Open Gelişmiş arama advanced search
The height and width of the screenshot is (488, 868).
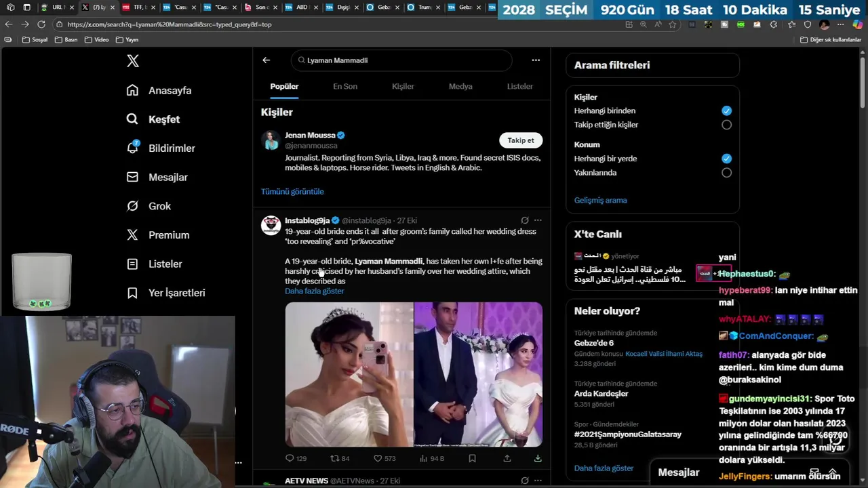601,201
